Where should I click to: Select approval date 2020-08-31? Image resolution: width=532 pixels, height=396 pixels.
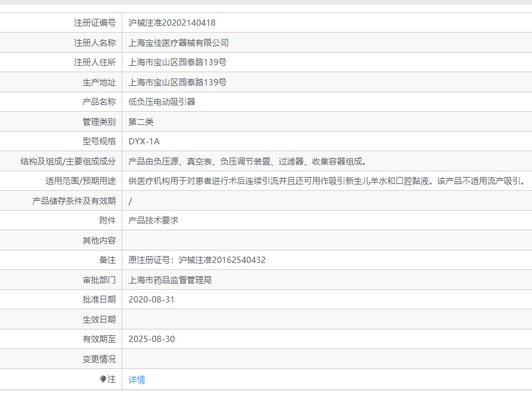[151, 299]
